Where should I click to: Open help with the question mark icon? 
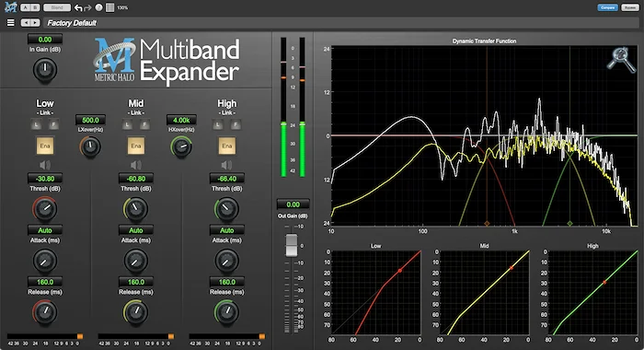[x=98, y=7]
